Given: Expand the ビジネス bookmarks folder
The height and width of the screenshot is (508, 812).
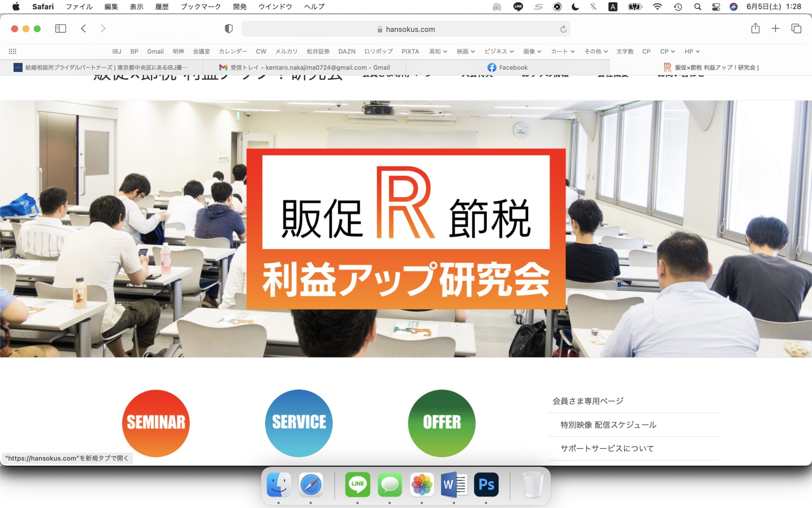Looking at the screenshot, I should click(x=499, y=51).
